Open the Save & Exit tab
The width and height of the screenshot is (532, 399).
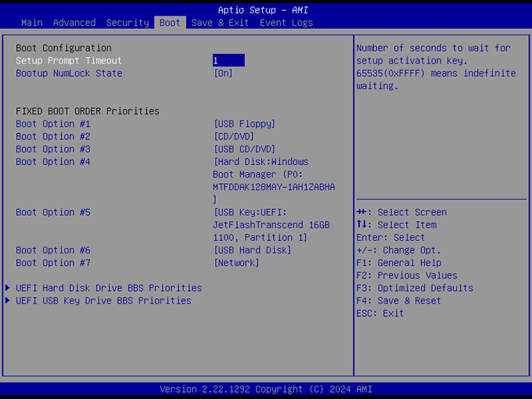coord(220,23)
